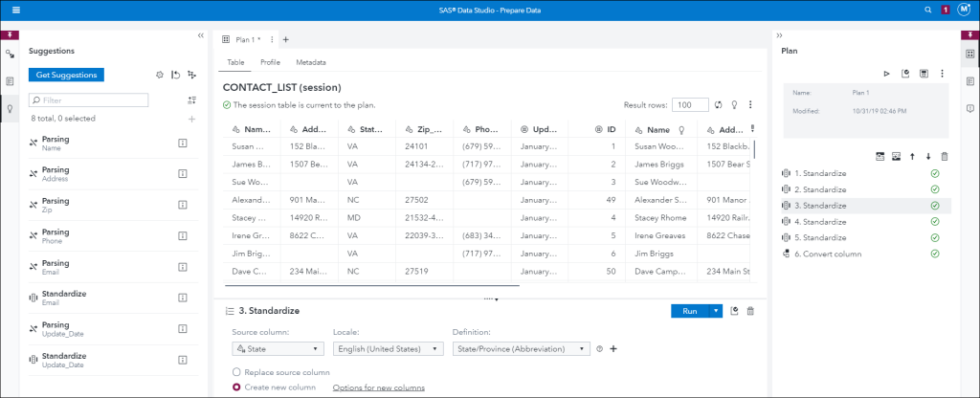Click the suggestions Filter input field
The image size is (980, 398).
click(x=92, y=99)
